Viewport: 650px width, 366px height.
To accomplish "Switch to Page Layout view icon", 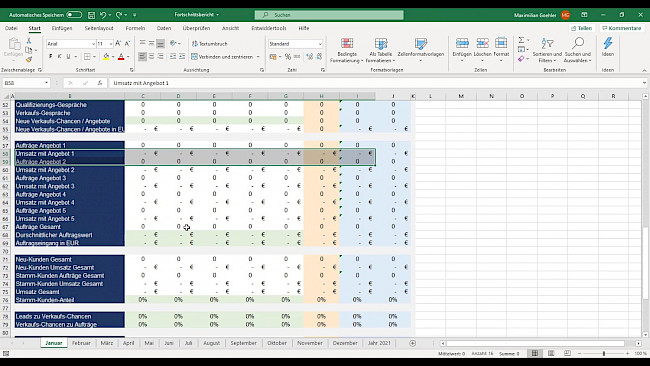I will [551, 353].
